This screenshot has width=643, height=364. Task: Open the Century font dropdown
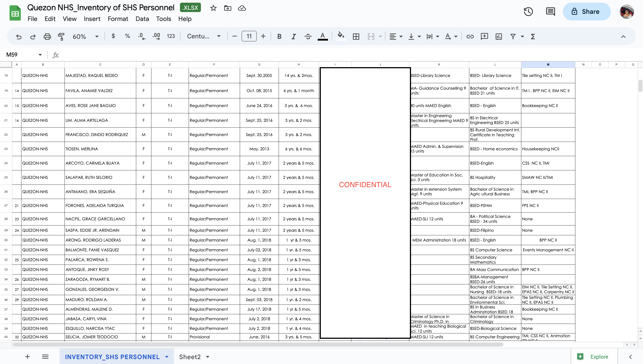pyautogui.click(x=204, y=37)
